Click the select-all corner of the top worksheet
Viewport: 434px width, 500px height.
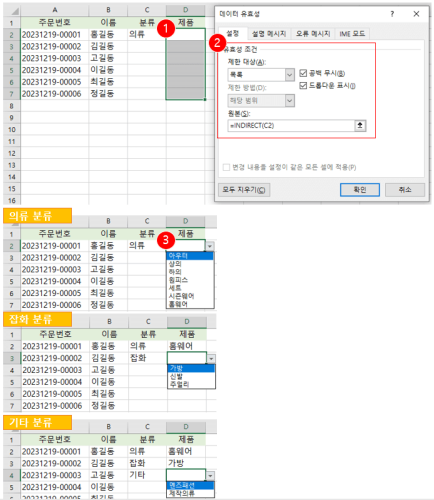pos(13,11)
